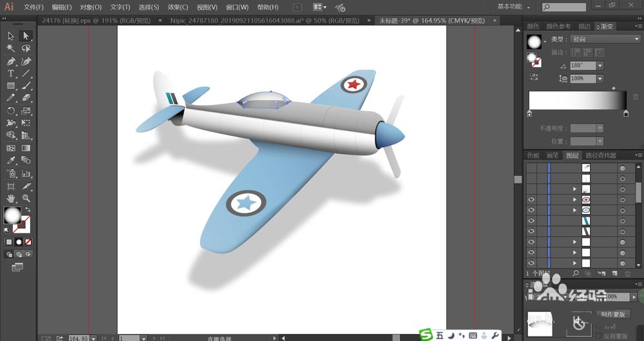Screen dimensions: 644x341
Task: Select the Eyedropper tool
Action: coord(11,161)
